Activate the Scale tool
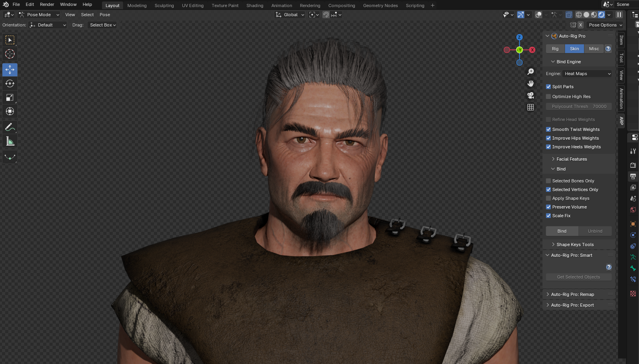The height and width of the screenshot is (364, 639). (10, 98)
